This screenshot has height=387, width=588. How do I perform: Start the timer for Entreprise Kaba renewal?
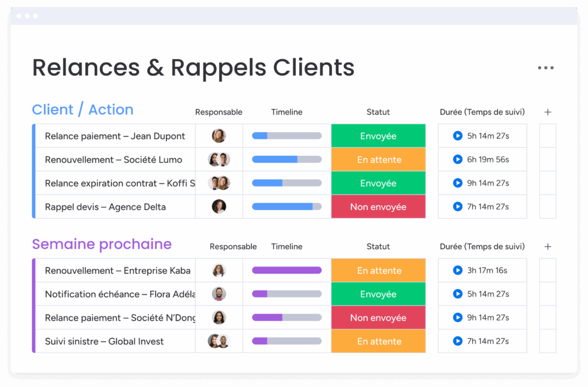pyautogui.click(x=458, y=270)
